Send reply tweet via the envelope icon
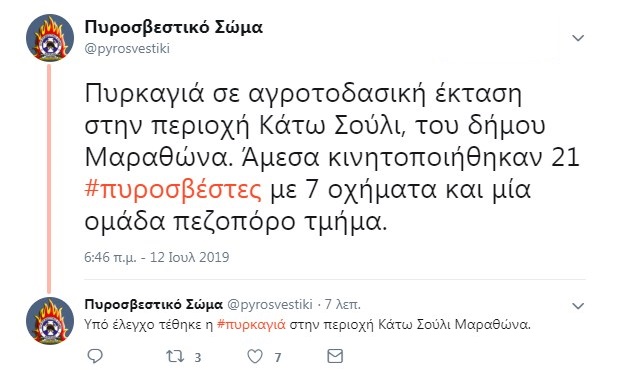The width and height of the screenshot is (621, 370). pos(335,356)
